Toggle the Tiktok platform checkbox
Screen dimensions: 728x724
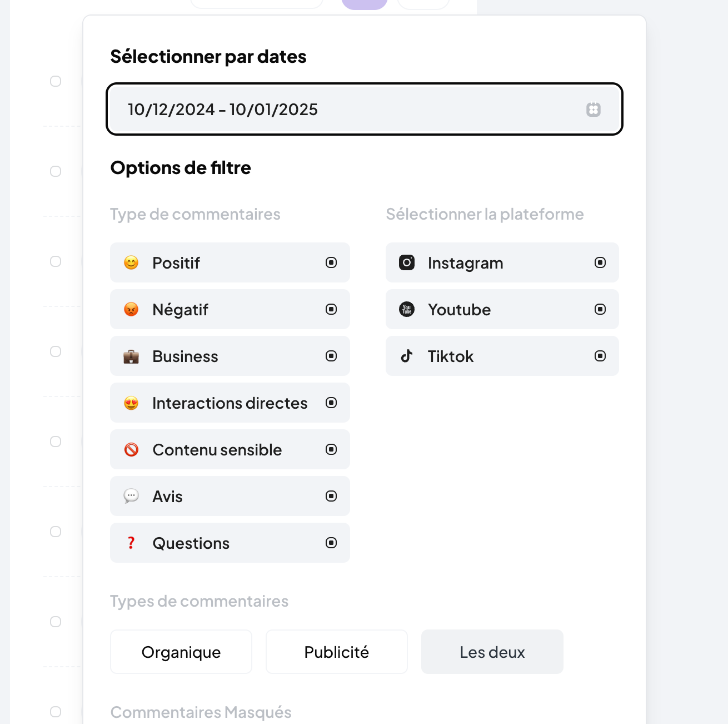pyautogui.click(x=600, y=356)
